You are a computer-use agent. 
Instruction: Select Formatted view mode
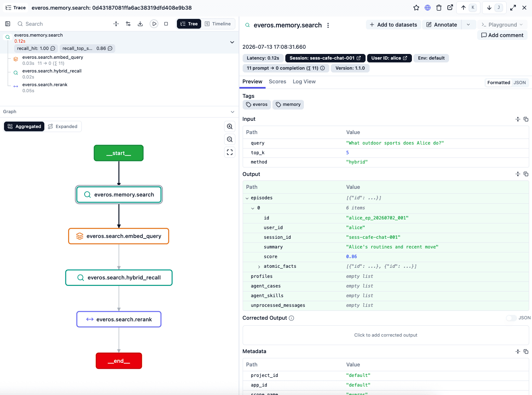pyautogui.click(x=499, y=83)
